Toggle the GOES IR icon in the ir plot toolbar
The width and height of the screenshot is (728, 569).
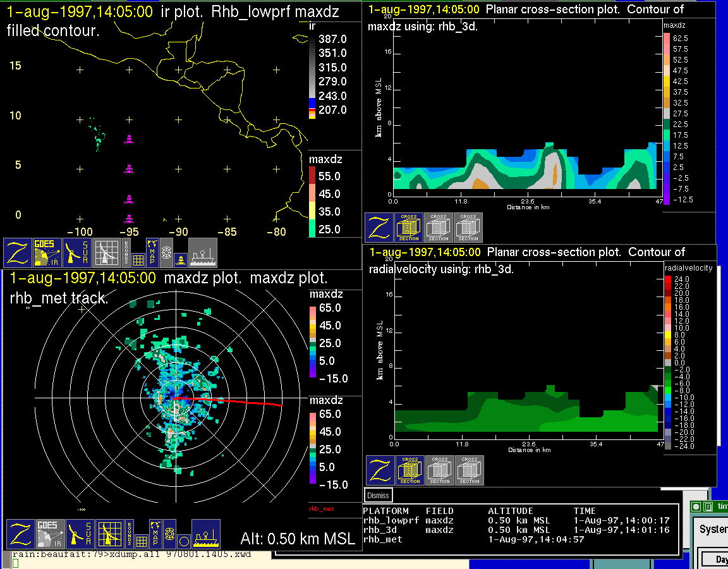click(48, 253)
